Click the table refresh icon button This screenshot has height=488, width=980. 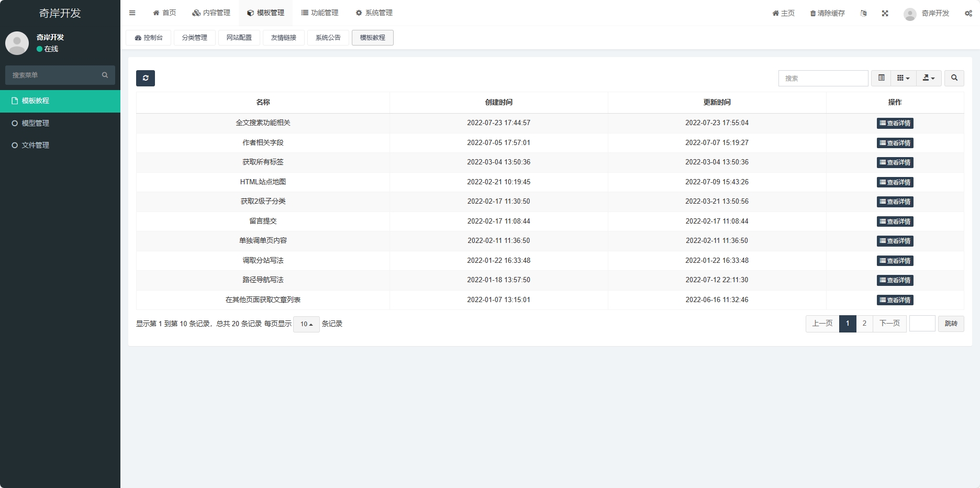[146, 78]
